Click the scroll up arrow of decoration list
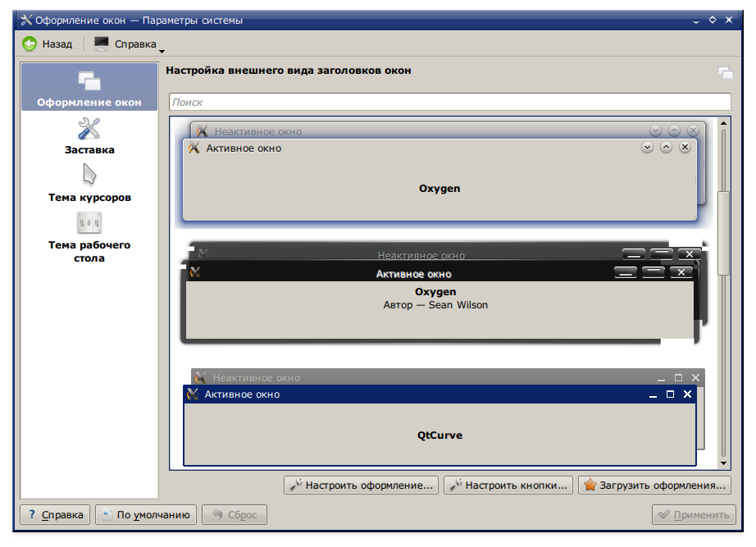Image resolution: width=756 pixels, height=547 pixels. tap(723, 124)
